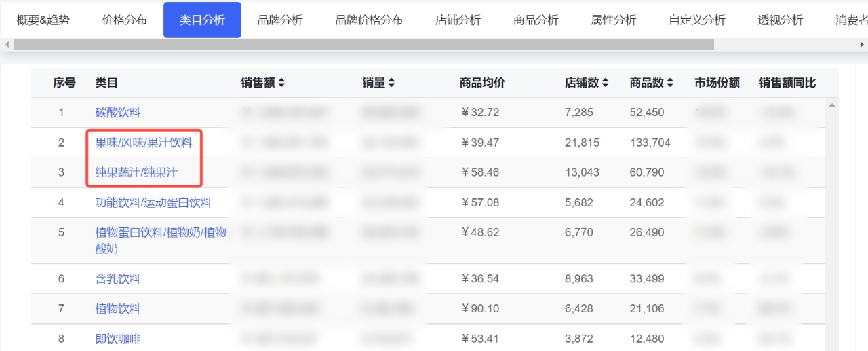Open the 碳酸饮料 category link
The height and width of the screenshot is (351, 868).
(118, 113)
